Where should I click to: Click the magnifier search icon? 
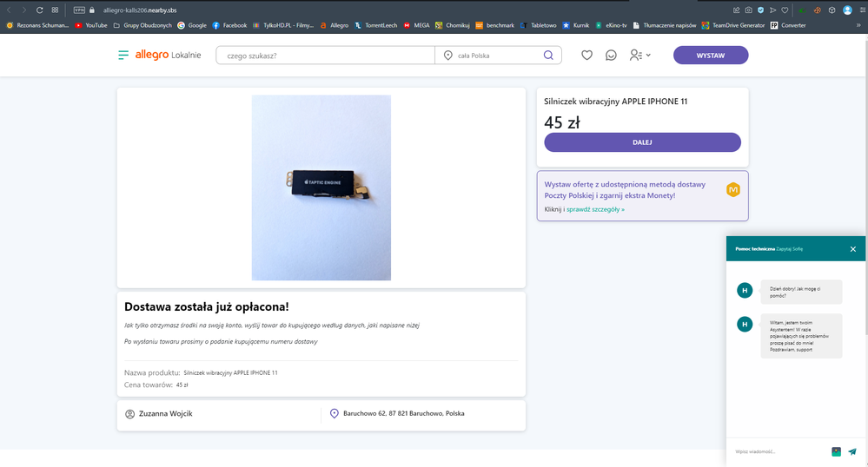548,56
